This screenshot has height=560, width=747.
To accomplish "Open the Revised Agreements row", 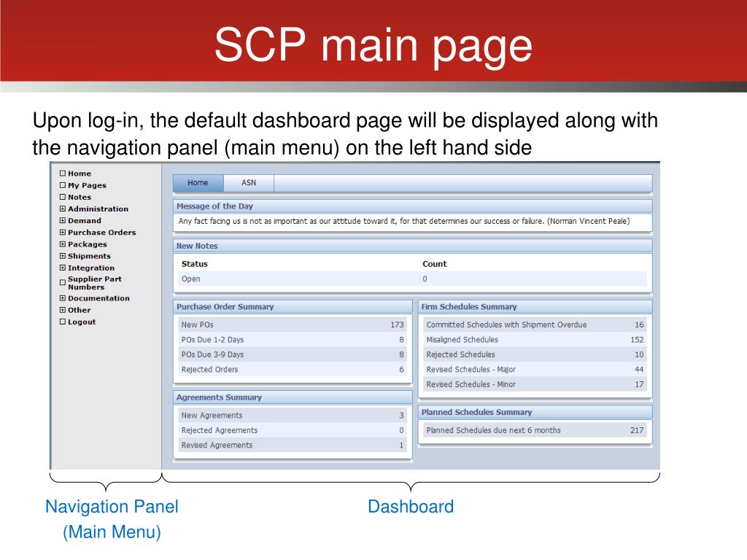I will pyautogui.click(x=292, y=446).
